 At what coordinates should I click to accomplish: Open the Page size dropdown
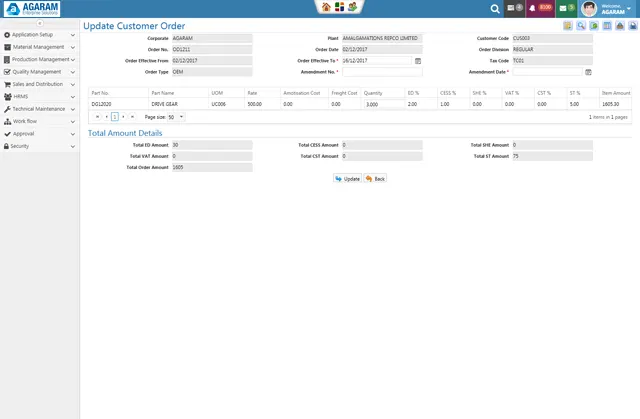176,117
